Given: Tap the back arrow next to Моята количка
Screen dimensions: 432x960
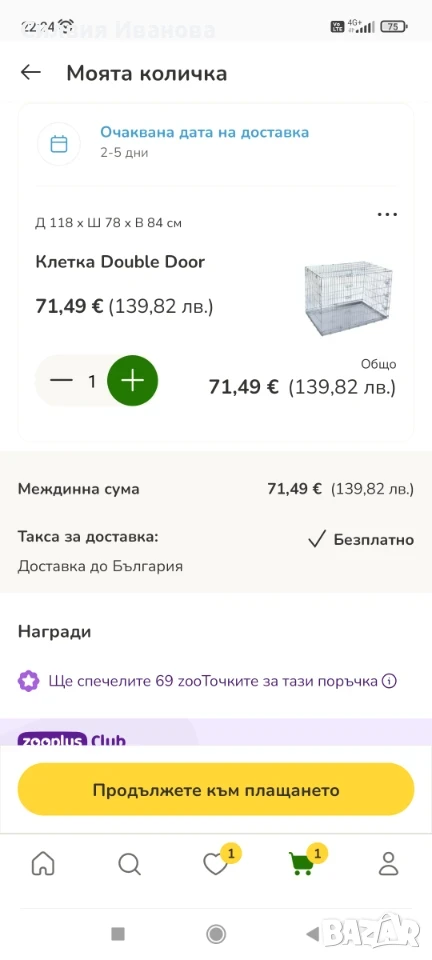Looking at the screenshot, I should coord(30,73).
